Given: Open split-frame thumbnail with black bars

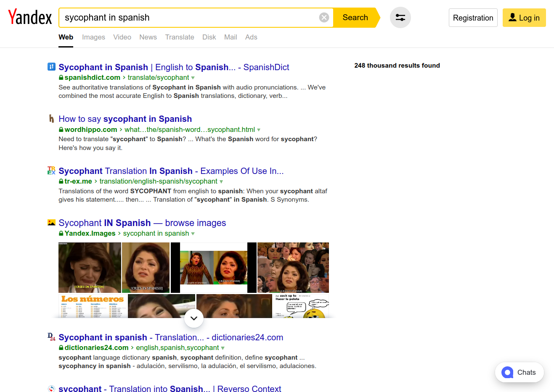Looking at the screenshot, I should pos(214,268).
